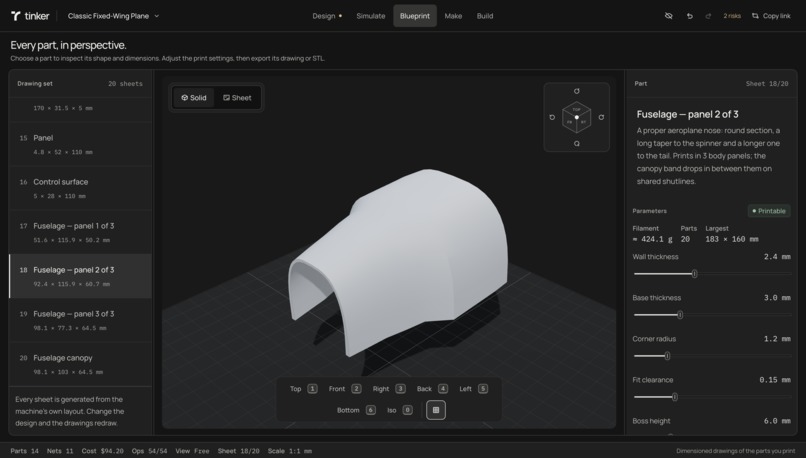
Task: Click the Fit clearance 0.15 mm value
Action: (775, 380)
